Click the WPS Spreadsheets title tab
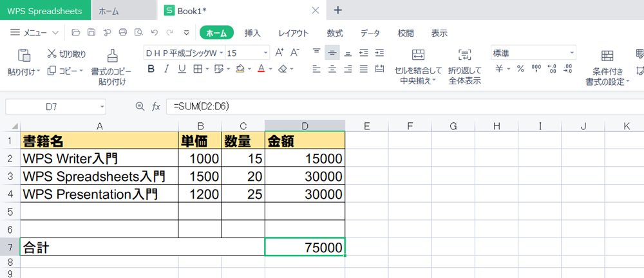 click(x=45, y=11)
